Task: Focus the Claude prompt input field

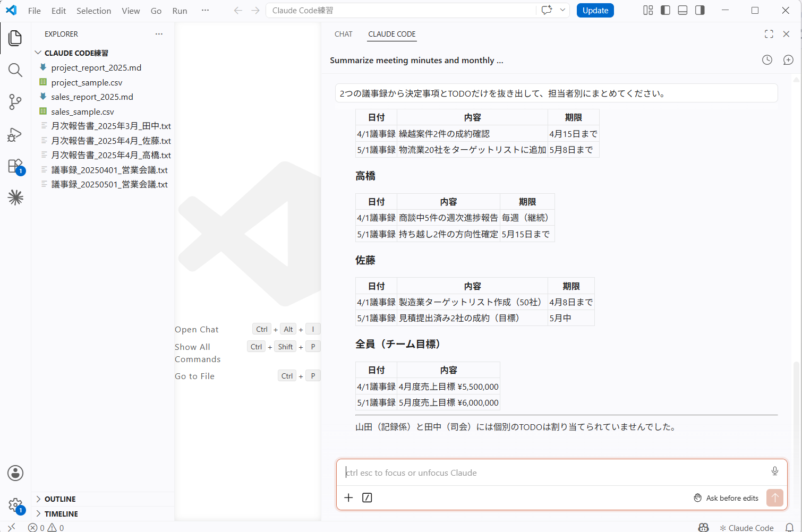Action: click(x=552, y=473)
